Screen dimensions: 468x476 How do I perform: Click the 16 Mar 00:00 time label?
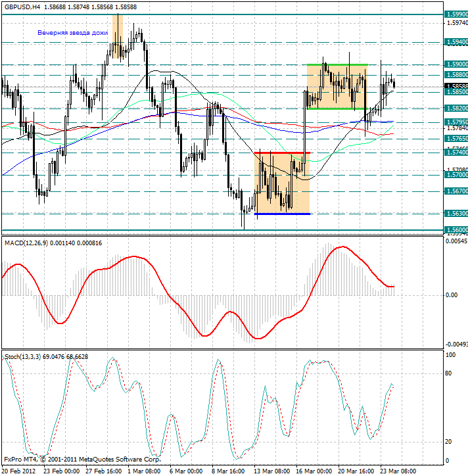(x=314, y=471)
